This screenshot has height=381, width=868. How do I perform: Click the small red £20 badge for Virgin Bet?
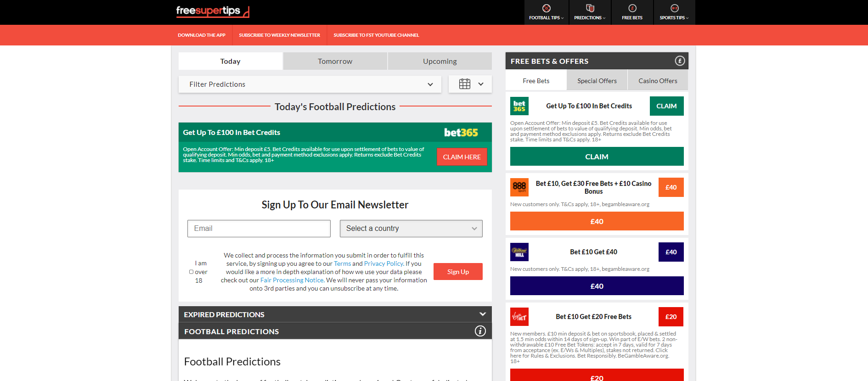coord(671,317)
